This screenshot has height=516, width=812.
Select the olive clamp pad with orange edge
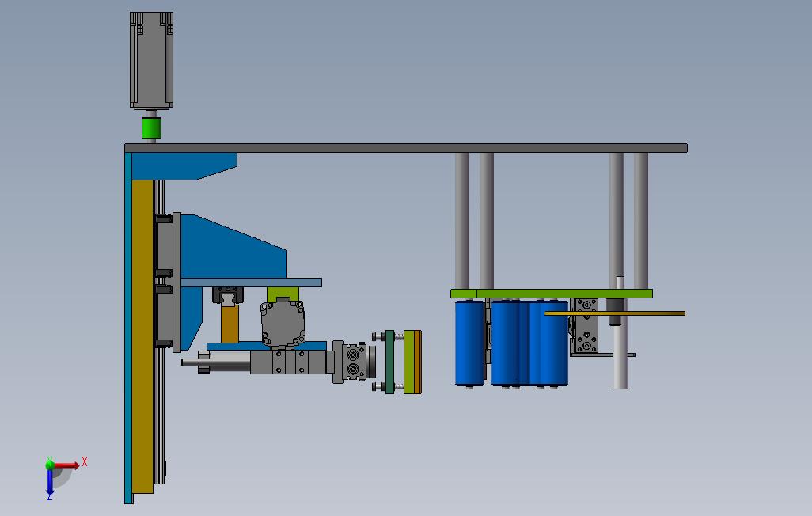412,362
